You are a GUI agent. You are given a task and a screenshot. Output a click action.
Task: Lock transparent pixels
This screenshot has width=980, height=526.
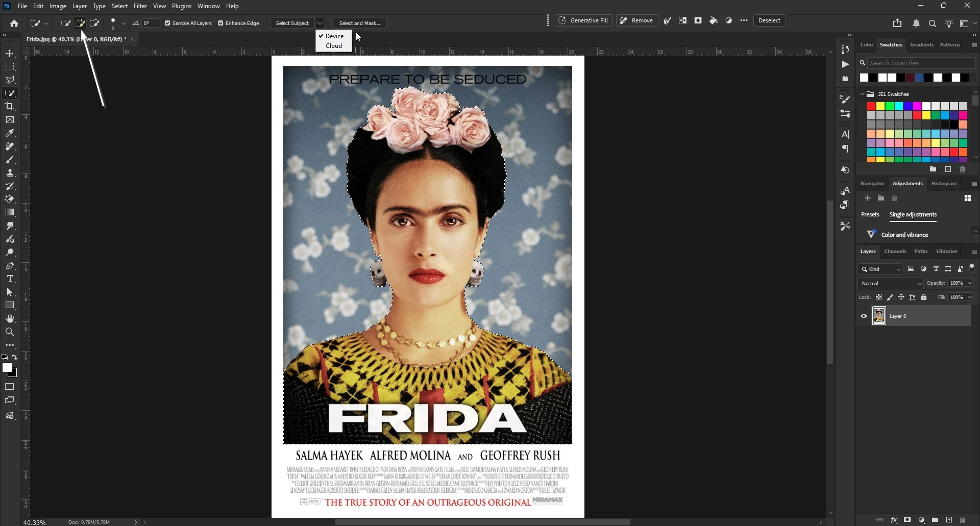click(x=878, y=297)
